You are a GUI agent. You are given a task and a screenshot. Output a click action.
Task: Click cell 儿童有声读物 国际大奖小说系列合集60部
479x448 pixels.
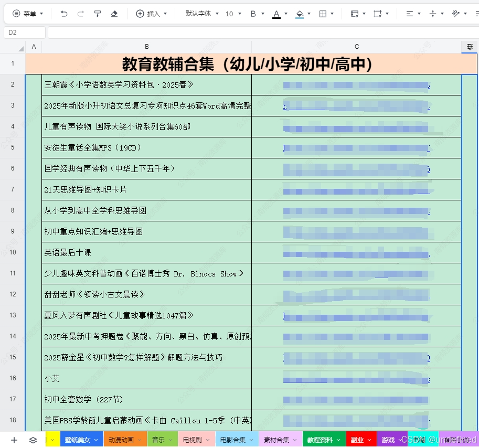pos(146,127)
